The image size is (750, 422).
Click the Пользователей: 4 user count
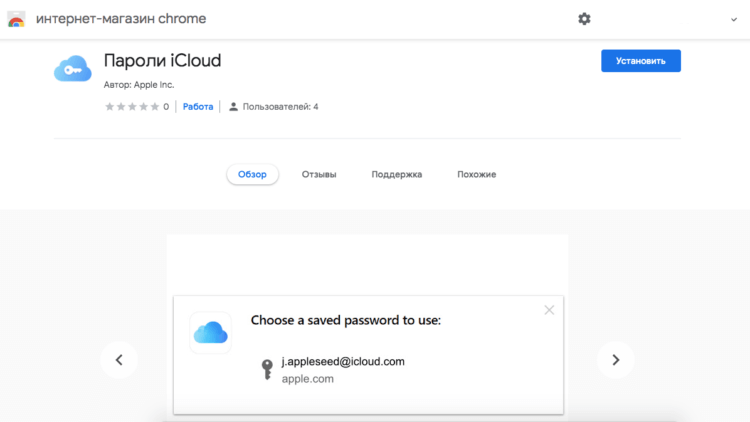(280, 107)
